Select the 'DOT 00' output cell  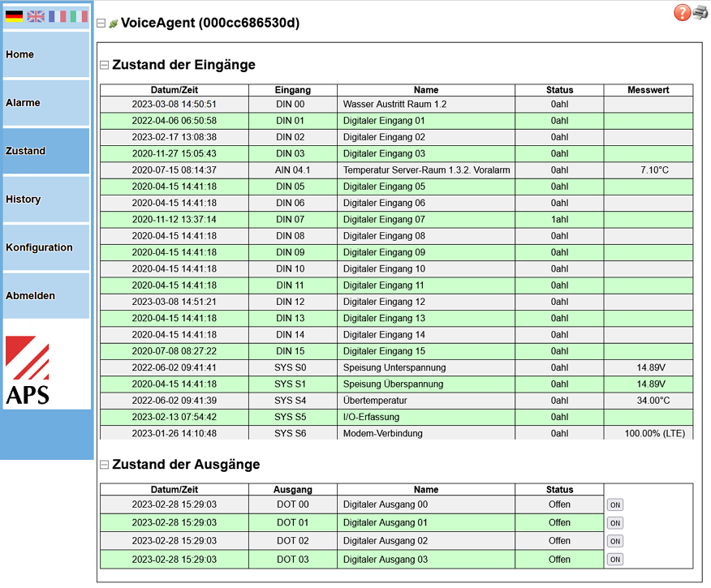click(x=293, y=504)
